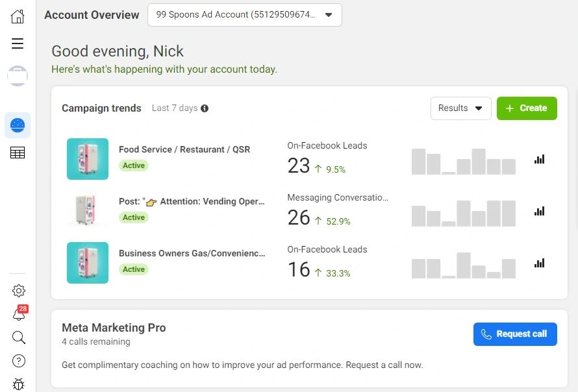View notifications bell with 28 badge
The image size is (578, 392).
(19, 313)
